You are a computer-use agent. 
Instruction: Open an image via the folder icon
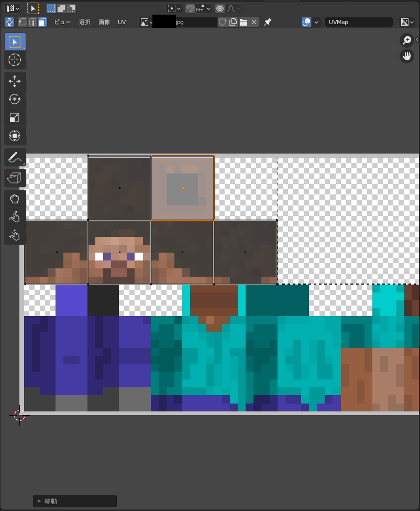[244, 22]
